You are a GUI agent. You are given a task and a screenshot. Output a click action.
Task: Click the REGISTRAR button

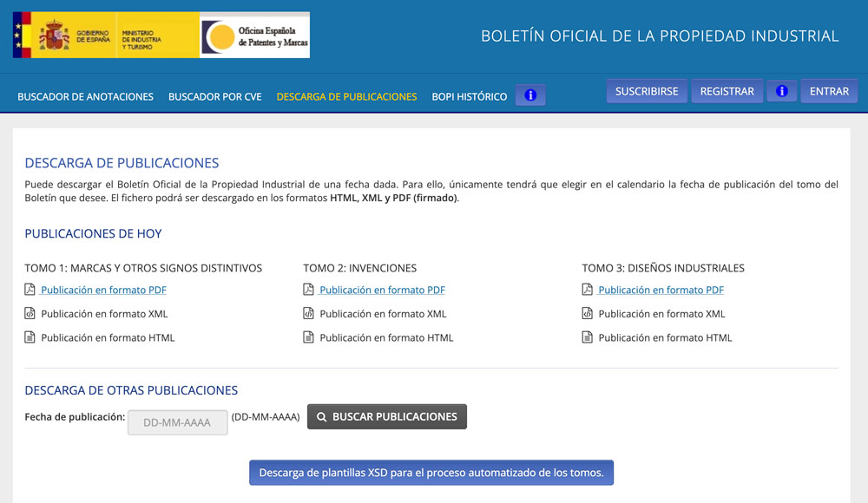(x=727, y=90)
